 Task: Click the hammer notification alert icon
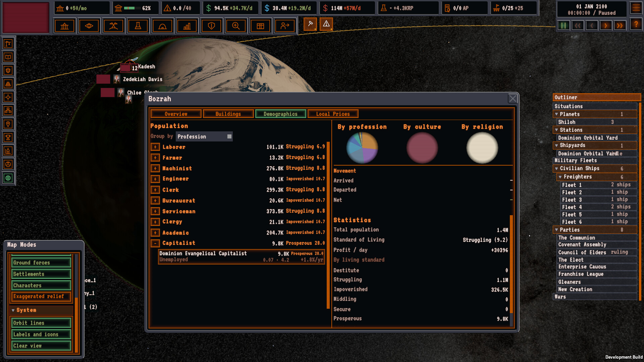(310, 24)
